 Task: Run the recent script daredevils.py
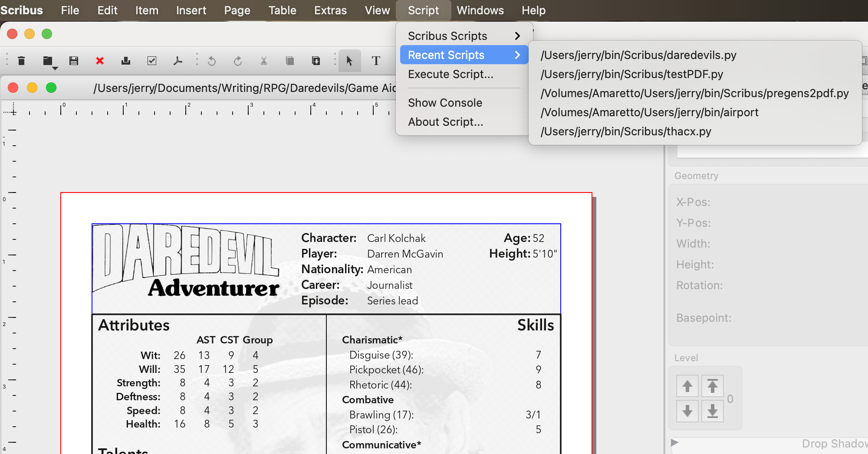pos(638,55)
